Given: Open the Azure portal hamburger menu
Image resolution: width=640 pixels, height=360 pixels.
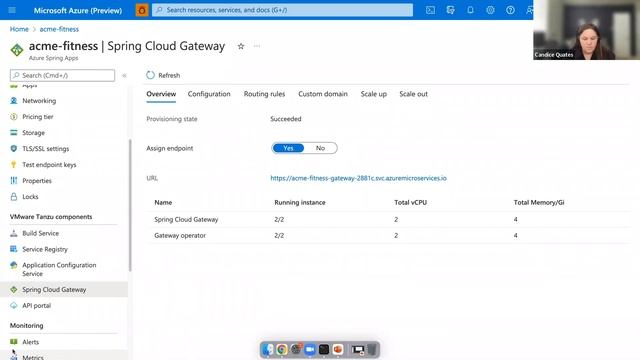Looking at the screenshot, I should 12,10.
